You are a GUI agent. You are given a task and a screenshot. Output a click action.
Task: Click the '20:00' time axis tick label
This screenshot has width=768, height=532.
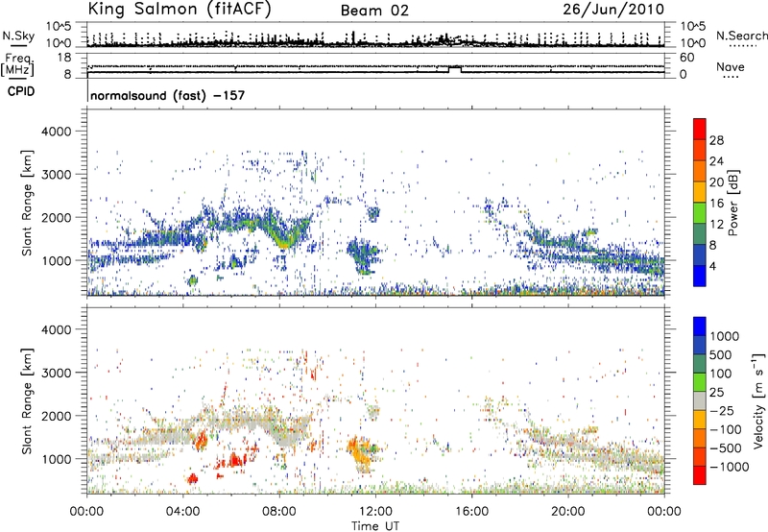pyautogui.click(x=568, y=512)
